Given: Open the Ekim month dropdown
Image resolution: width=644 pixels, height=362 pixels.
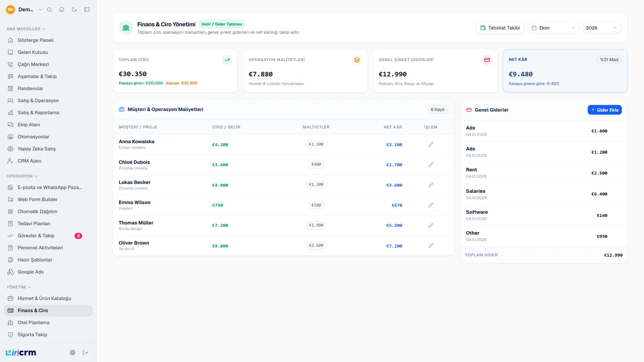Looking at the screenshot, I should coord(553,28).
